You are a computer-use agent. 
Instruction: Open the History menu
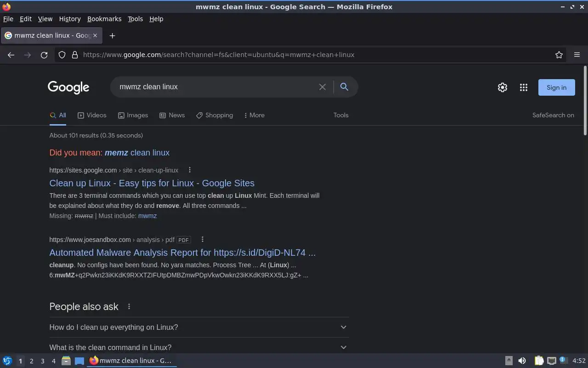point(70,19)
